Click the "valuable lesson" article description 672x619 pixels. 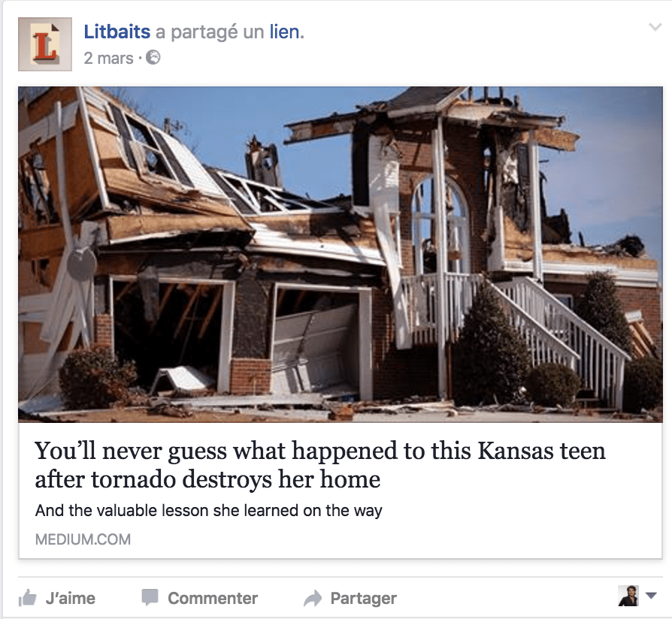click(209, 511)
